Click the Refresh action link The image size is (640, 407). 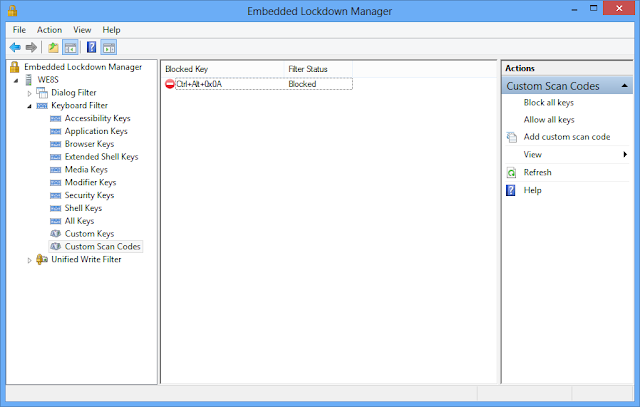pos(538,172)
